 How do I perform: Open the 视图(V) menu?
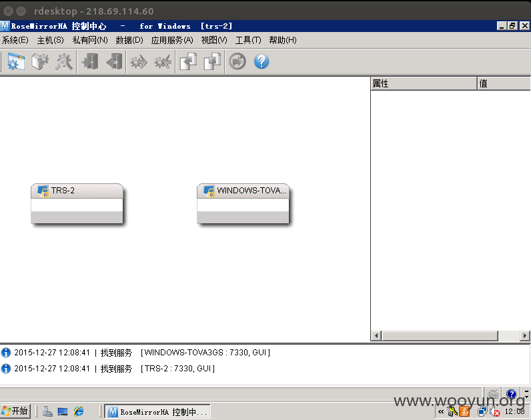click(x=214, y=40)
